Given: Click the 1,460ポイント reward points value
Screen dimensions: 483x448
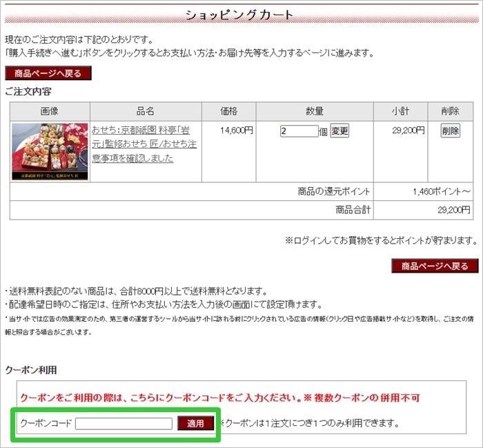Looking at the screenshot, I should (x=442, y=192).
